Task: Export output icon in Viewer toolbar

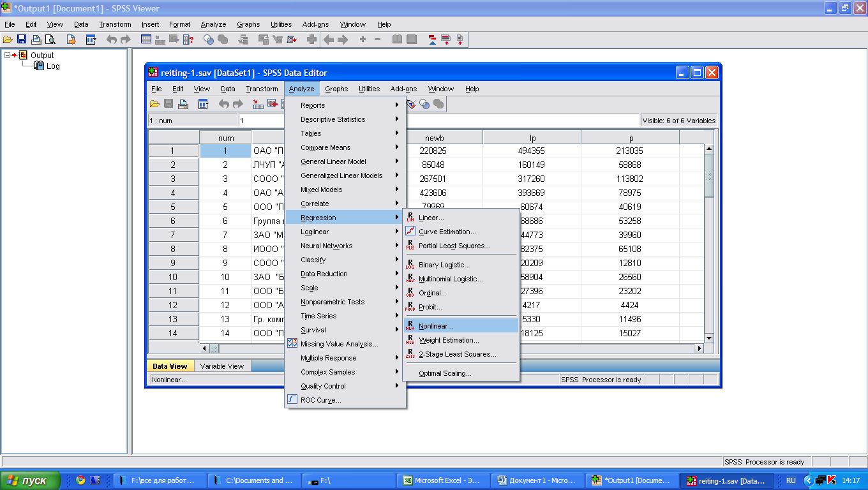Action: pos(71,40)
